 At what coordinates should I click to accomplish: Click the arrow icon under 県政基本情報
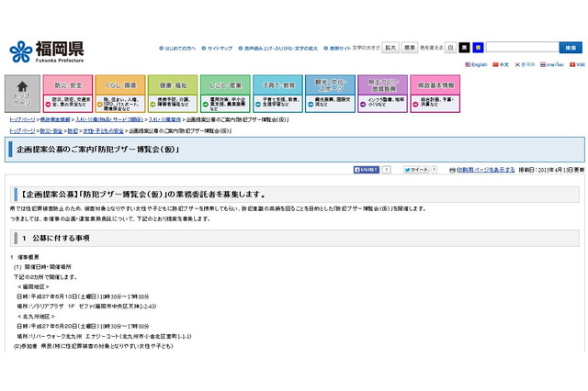coord(415,104)
